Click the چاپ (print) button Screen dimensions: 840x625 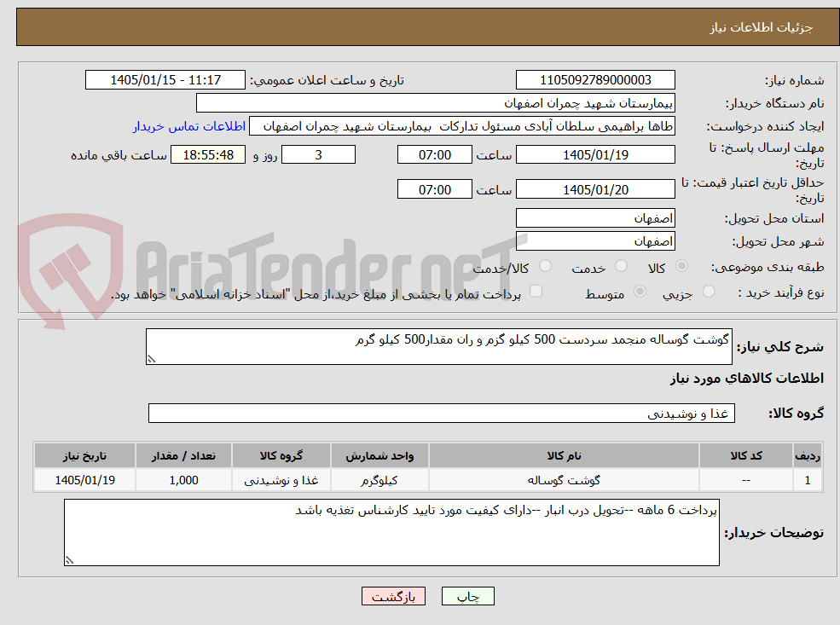[467, 596]
